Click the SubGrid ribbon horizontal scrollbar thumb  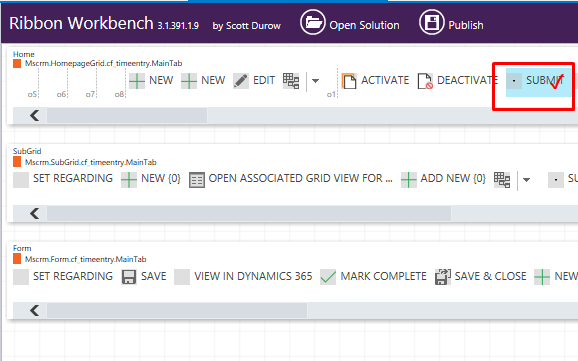point(249,214)
